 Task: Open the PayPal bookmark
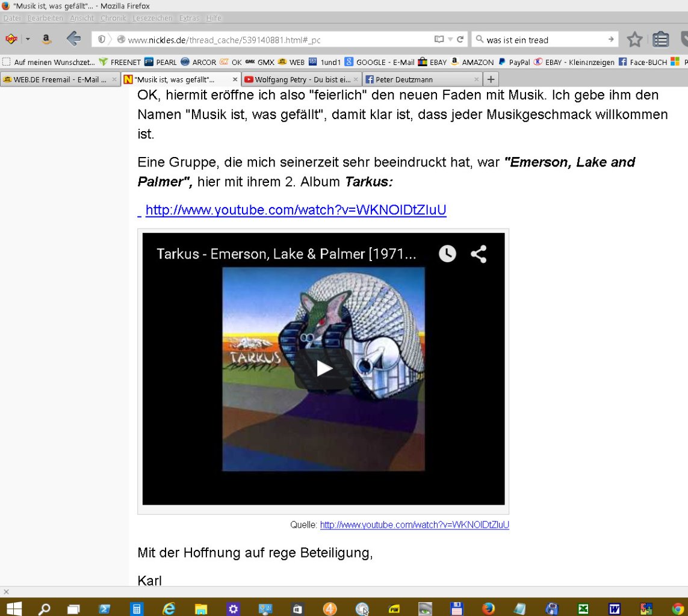click(x=514, y=62)
